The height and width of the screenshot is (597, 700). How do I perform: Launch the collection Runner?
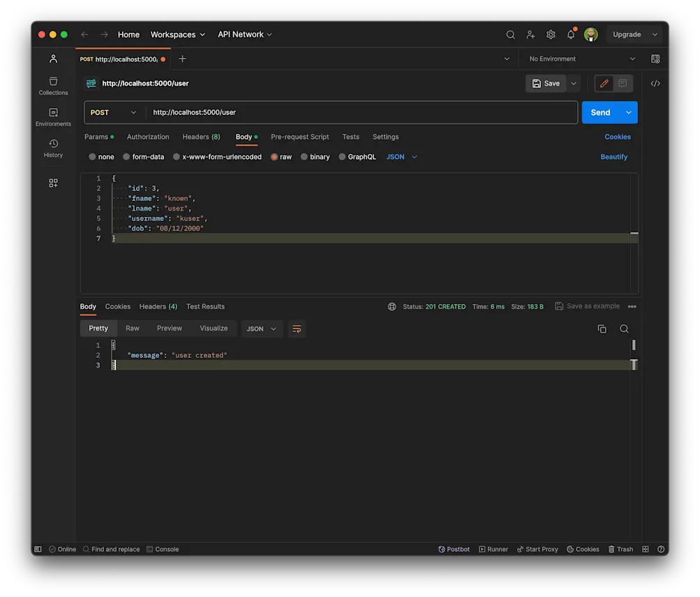493,549
